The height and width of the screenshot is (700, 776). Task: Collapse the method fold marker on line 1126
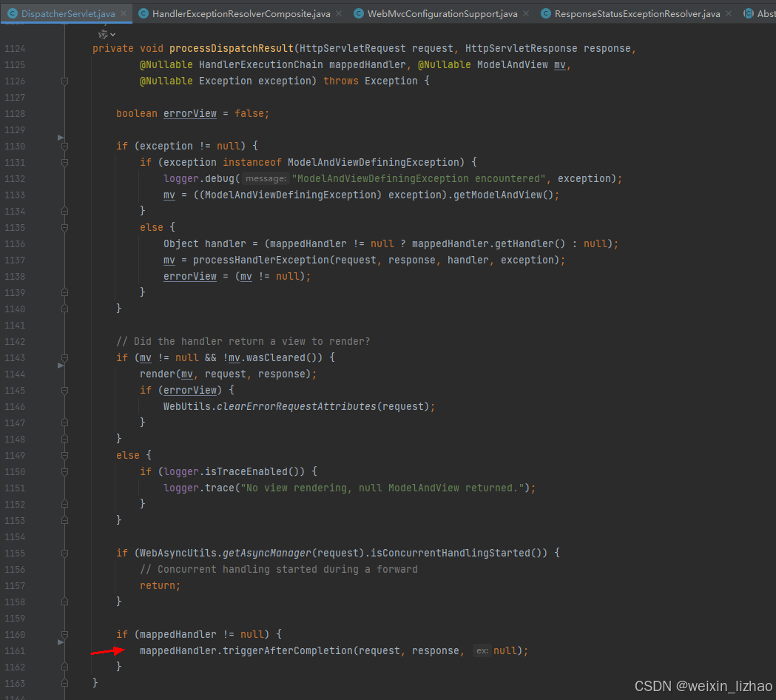pos(64,81)
